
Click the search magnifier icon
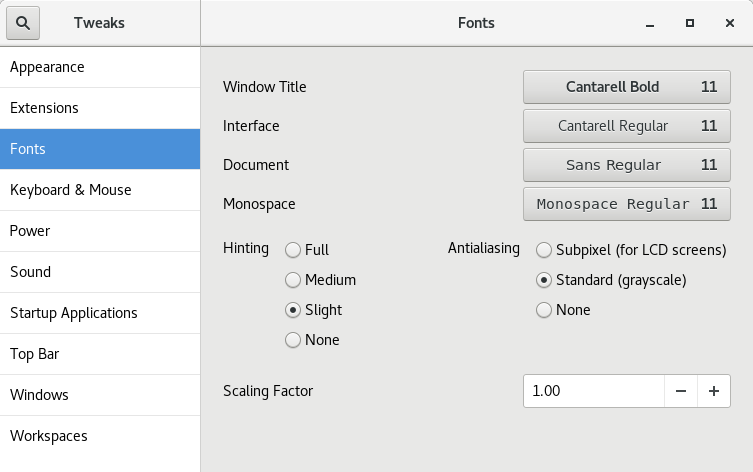pos(23,23)
